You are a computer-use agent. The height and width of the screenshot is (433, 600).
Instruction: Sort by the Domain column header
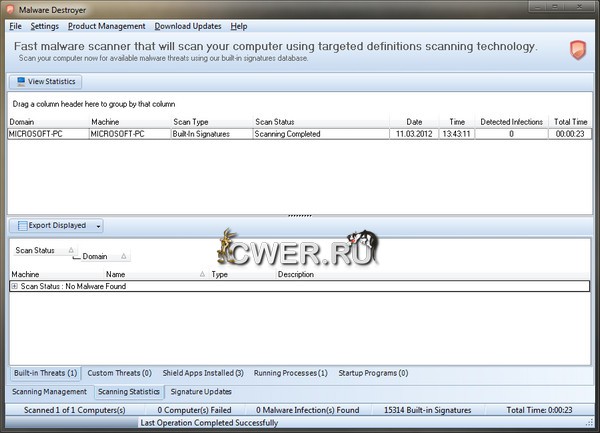(x=48, y=122)
